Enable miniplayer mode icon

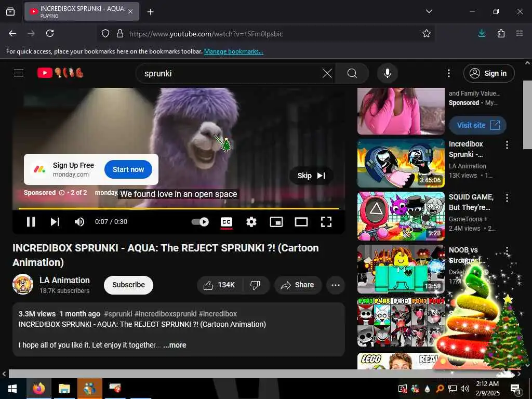pyautogui.click(x=276, y=222)
